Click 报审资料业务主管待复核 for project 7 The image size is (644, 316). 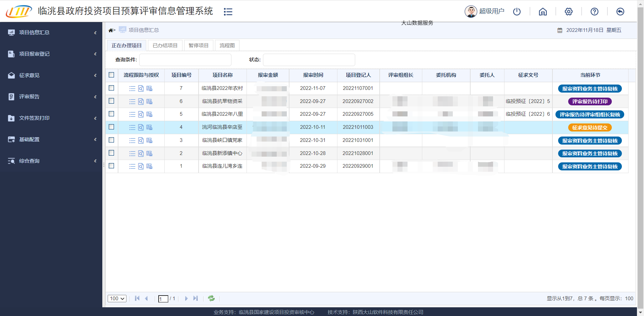pos(590,89)
